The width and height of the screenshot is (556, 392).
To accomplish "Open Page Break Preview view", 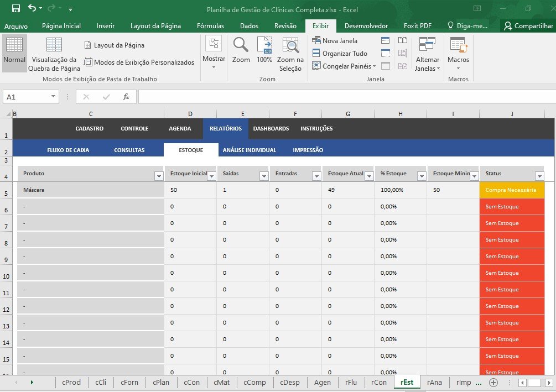I will coord(54,54).
